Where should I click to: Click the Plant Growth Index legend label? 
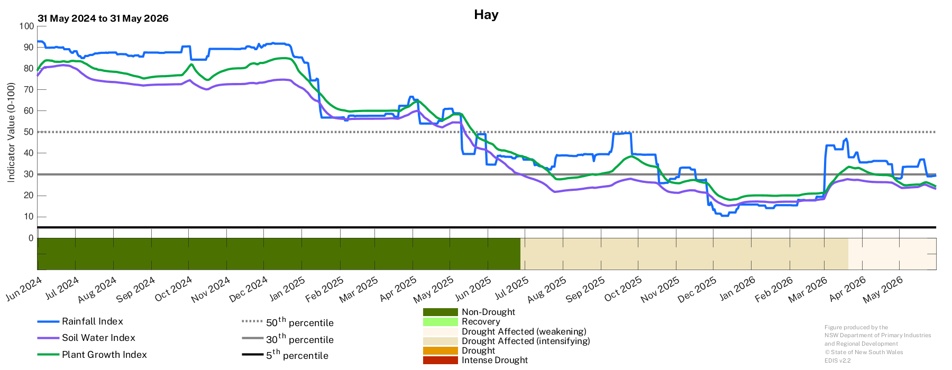pos(104,355)
